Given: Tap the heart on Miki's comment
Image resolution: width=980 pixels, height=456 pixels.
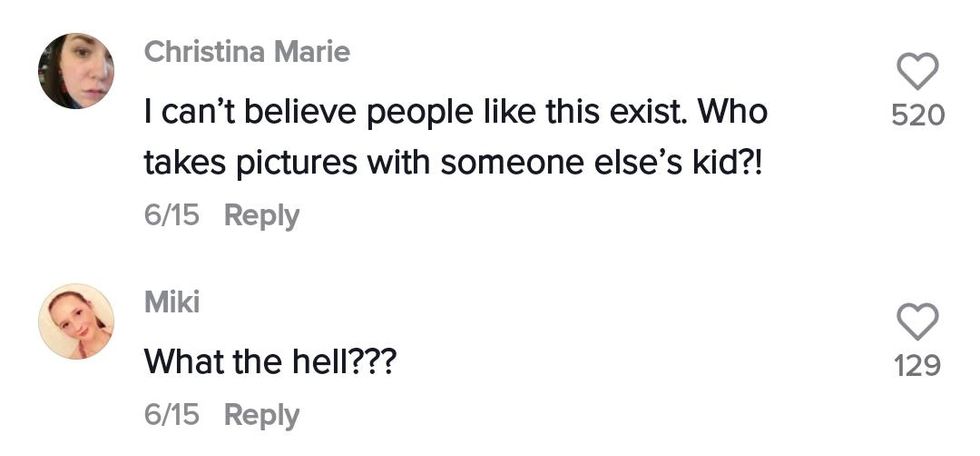Looking at the screenshot, I should [x=917, y=324].
